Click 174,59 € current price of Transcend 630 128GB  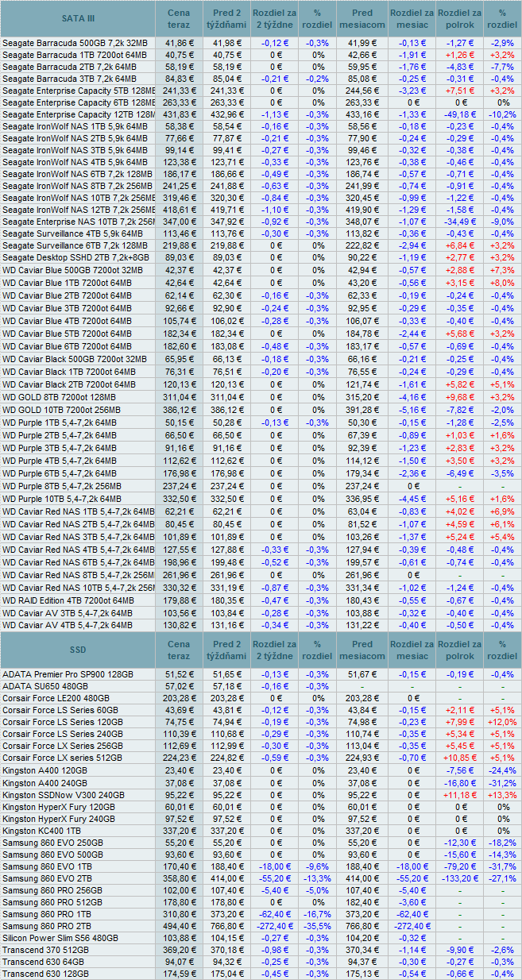coord(179,974)
